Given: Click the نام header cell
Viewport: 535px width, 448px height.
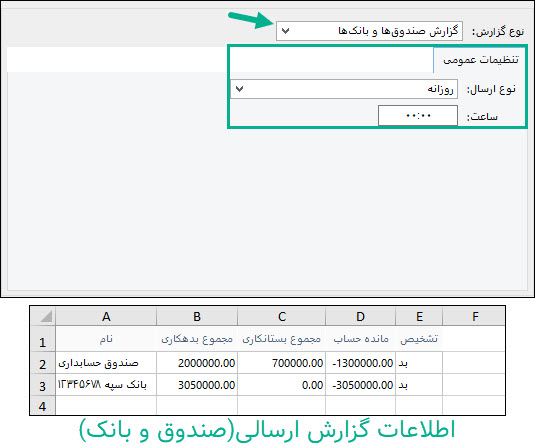Looking at the screenshot, I should [106, 339].
